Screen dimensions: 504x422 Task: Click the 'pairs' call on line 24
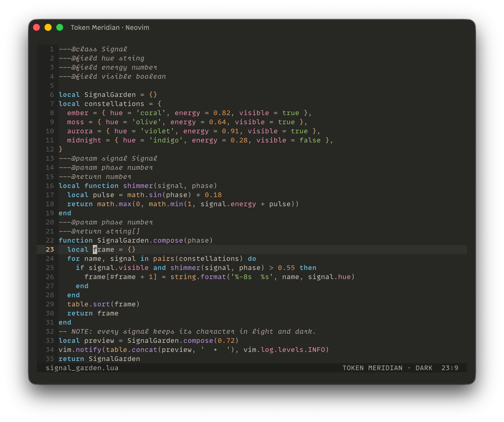coord(164,259)
